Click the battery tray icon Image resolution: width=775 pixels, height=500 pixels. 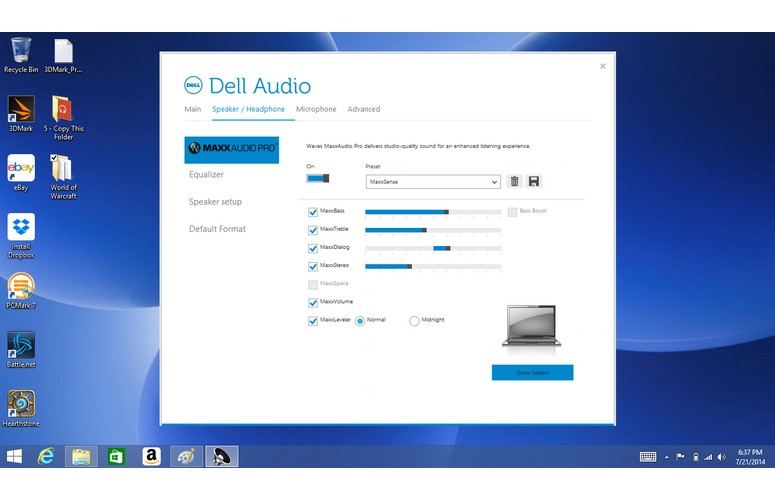[695, 457]
